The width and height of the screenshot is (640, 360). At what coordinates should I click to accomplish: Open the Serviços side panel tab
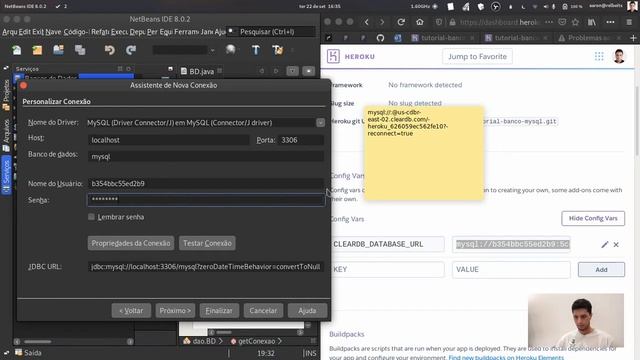coord(6,176)
